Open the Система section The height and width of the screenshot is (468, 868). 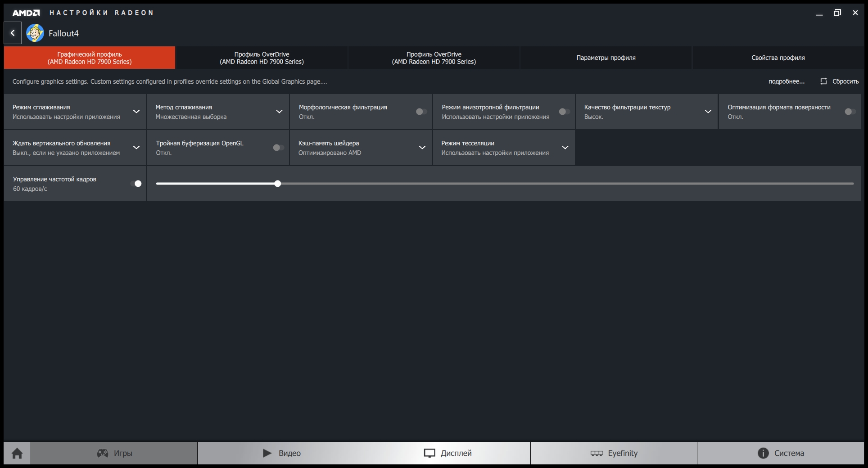pyautogui.click(x=781, y=453)
